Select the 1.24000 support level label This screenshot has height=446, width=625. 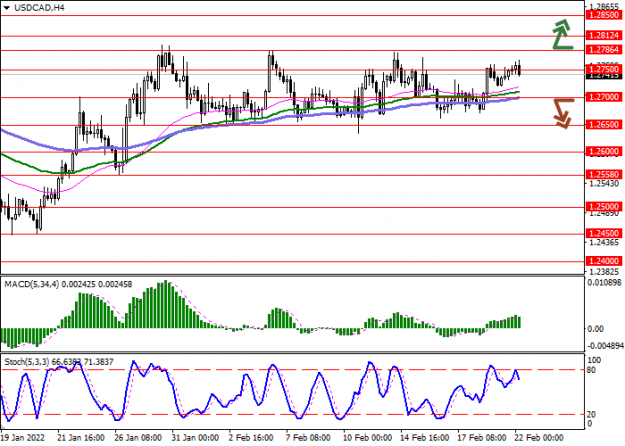click(x=604, y=261)
